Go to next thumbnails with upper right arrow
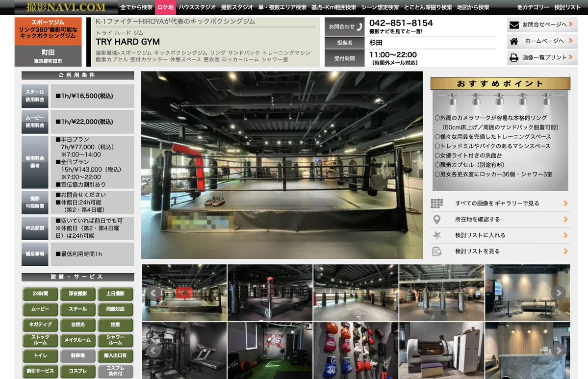Viewport: 588px width, 379px height. click(x=559, y=293)
